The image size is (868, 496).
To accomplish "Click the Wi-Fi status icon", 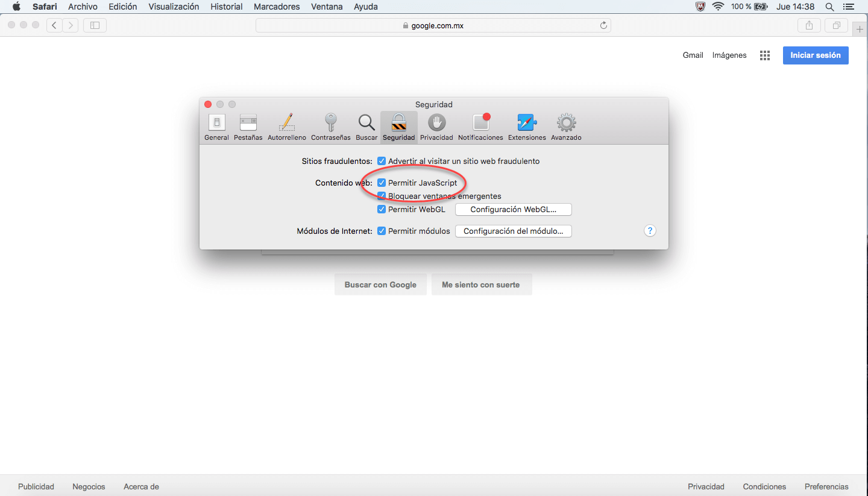I will point(717,7).
